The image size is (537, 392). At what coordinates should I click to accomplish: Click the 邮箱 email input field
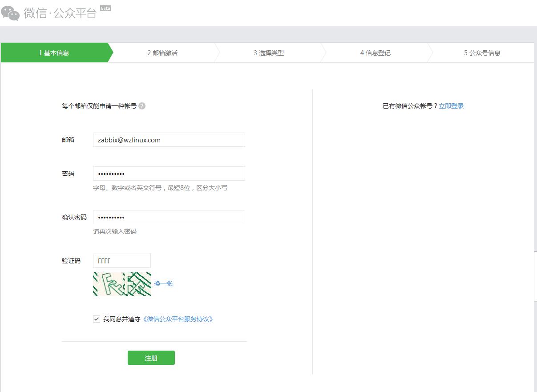pyautogui.click(x=169, y=139)
